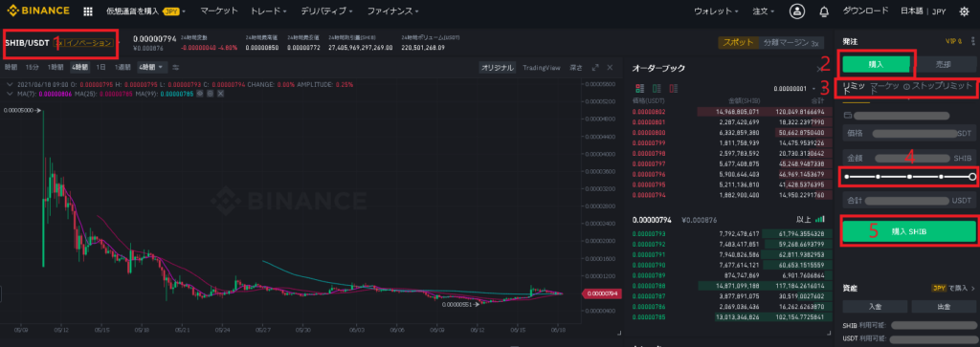Open the apps grid icon beside Binance logo
980x347 pixels.
pyautogui.click(x=87, y=11)
